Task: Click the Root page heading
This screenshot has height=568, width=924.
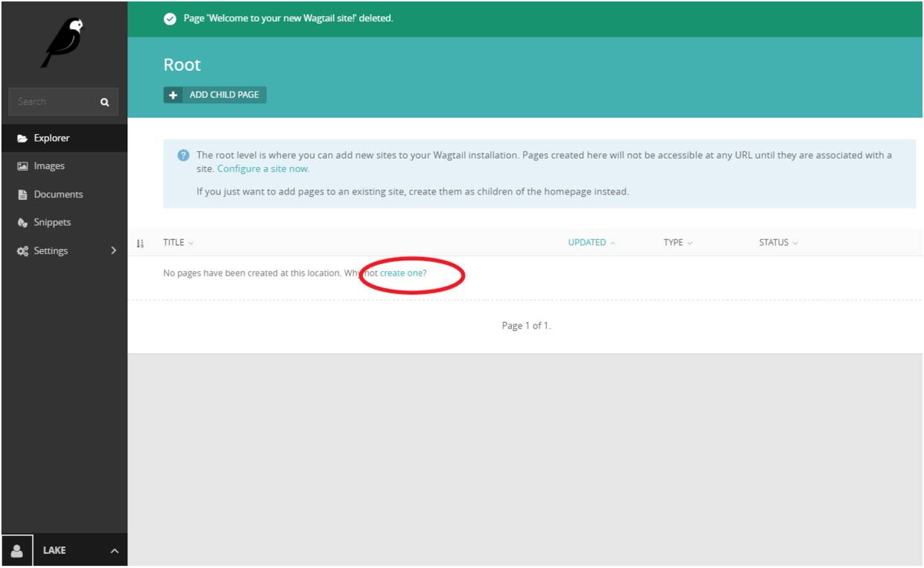Action: pos(183,65)
